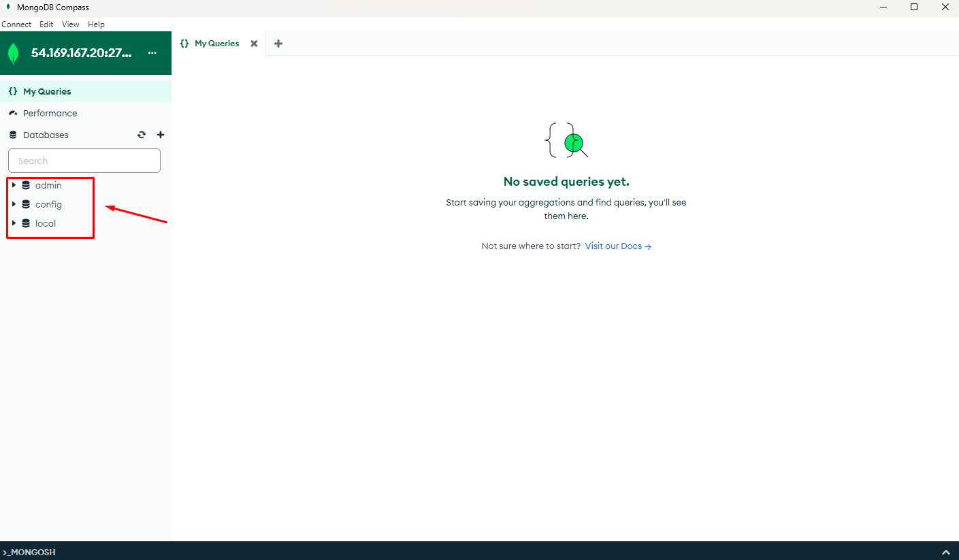
Task: Expand the admin database tree
Action: [x=14, y=185]
